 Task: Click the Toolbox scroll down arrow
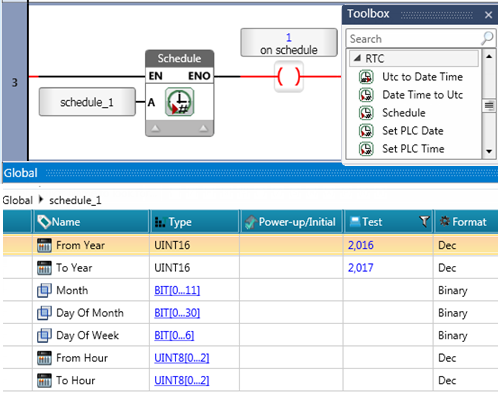489,151
